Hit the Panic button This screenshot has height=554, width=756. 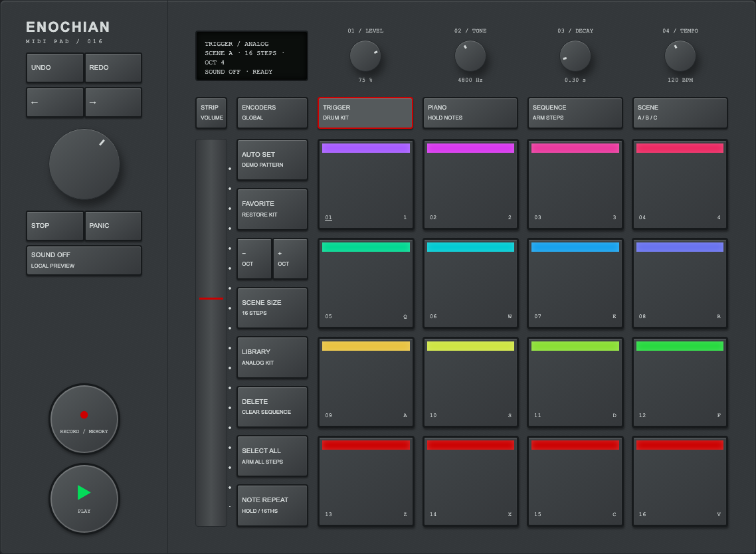coord(114,226)
